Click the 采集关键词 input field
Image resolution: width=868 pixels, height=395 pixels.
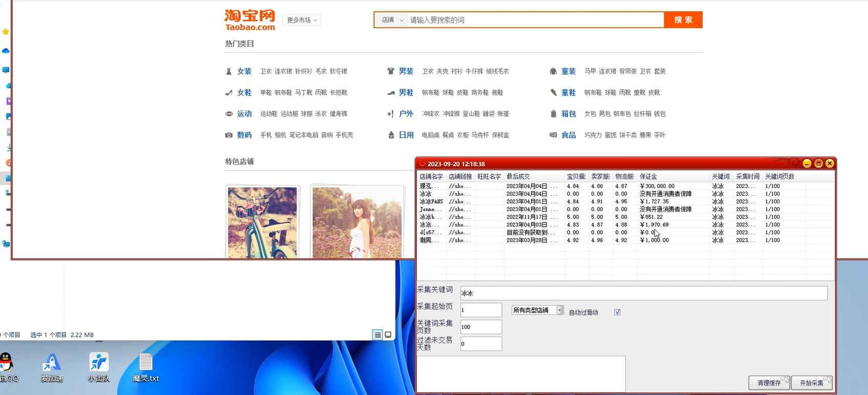coord(643,293)
